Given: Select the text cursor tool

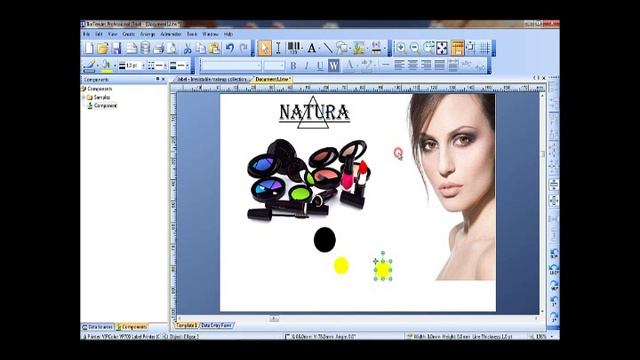Looking at the screenshot, I should tap(278, 48).
